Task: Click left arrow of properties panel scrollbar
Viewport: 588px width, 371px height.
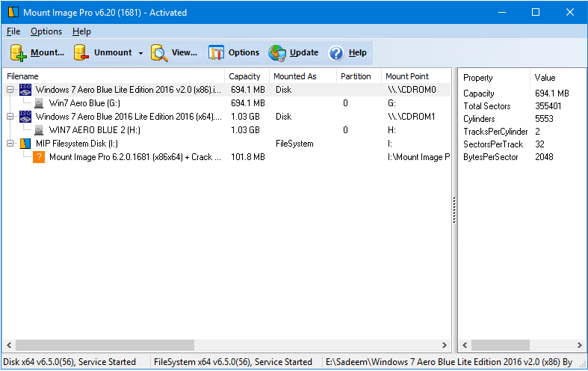Action: point(465,345)
